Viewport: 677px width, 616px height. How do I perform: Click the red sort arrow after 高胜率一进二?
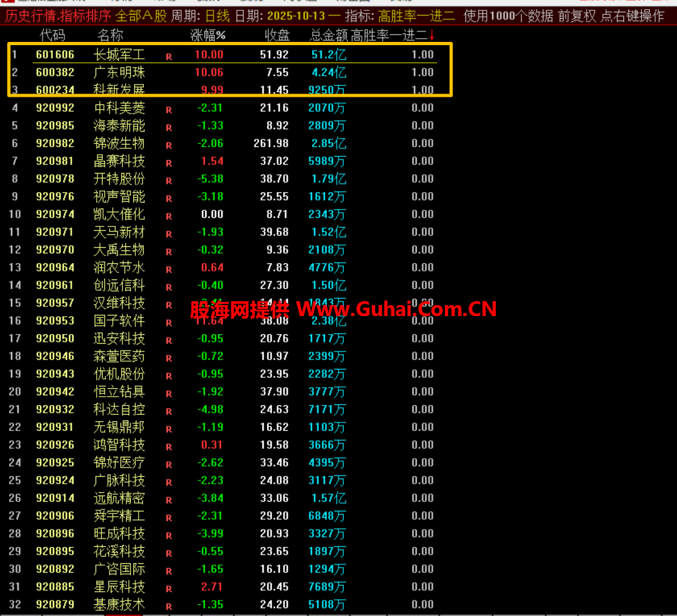pyautogui.click(x=431, y=35)
